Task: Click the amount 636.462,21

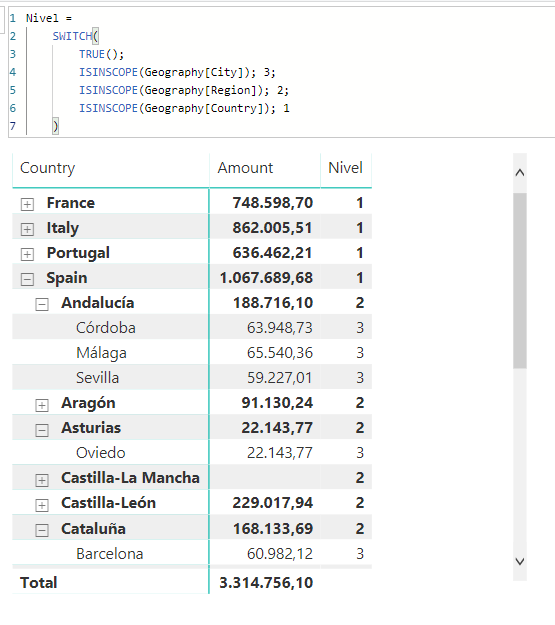Action: point(272,253)
